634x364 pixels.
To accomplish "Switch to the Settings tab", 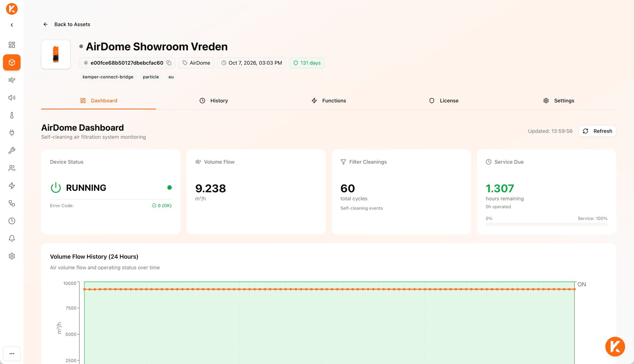I will (559, 101).
